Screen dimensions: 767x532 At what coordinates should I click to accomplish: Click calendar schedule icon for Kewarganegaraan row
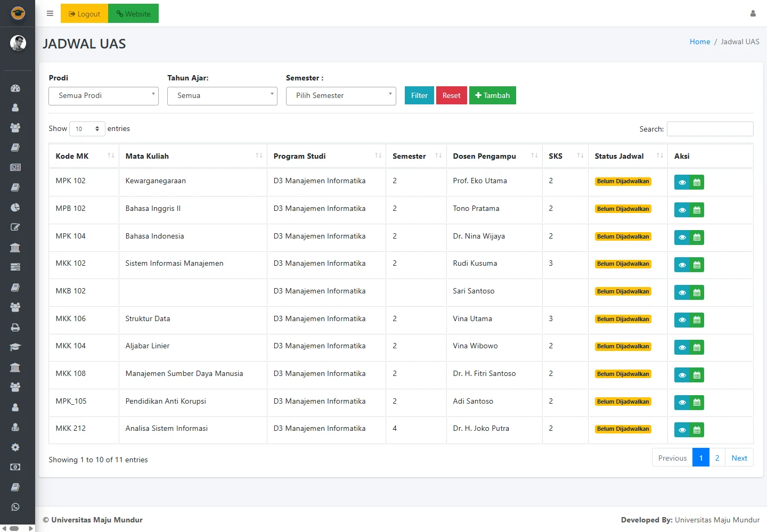coord(697,183)
